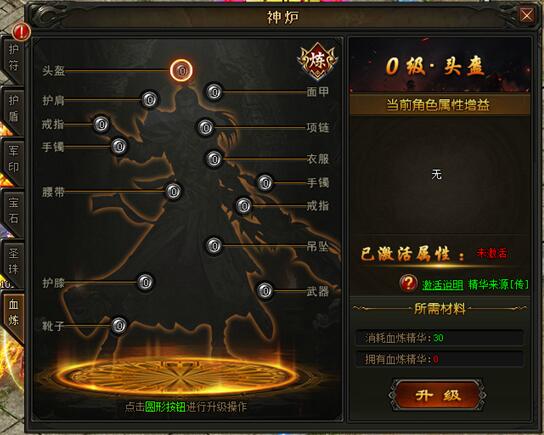Select the 面甲 face armor slot orb
Viewport: 544px width, 435px height.
tap(214, 92)
